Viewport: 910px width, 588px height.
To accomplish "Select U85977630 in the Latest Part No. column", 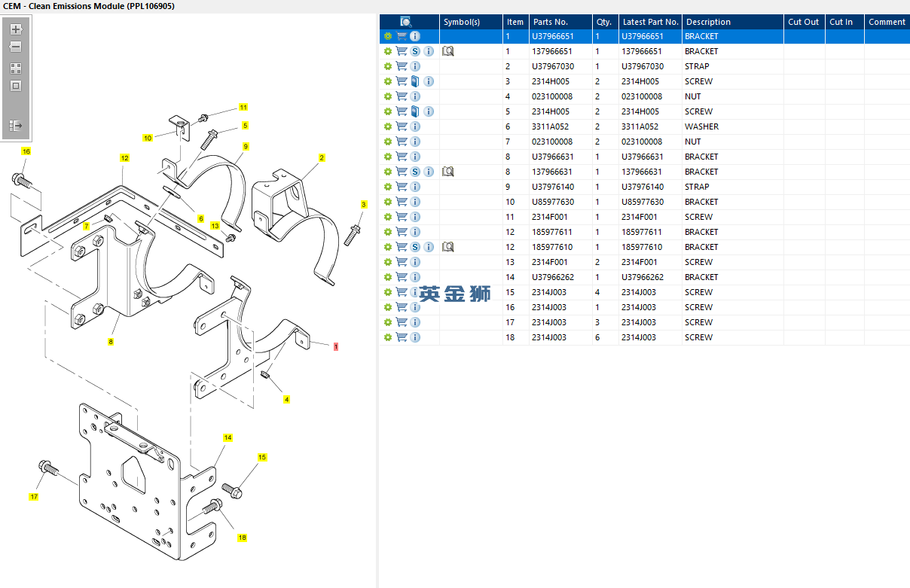I will tap(643, 202).
